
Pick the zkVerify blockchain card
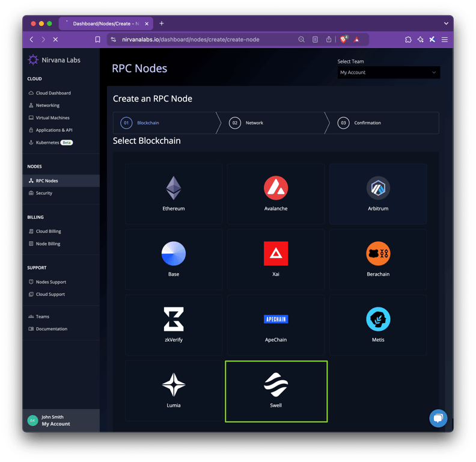click(173, 325)
